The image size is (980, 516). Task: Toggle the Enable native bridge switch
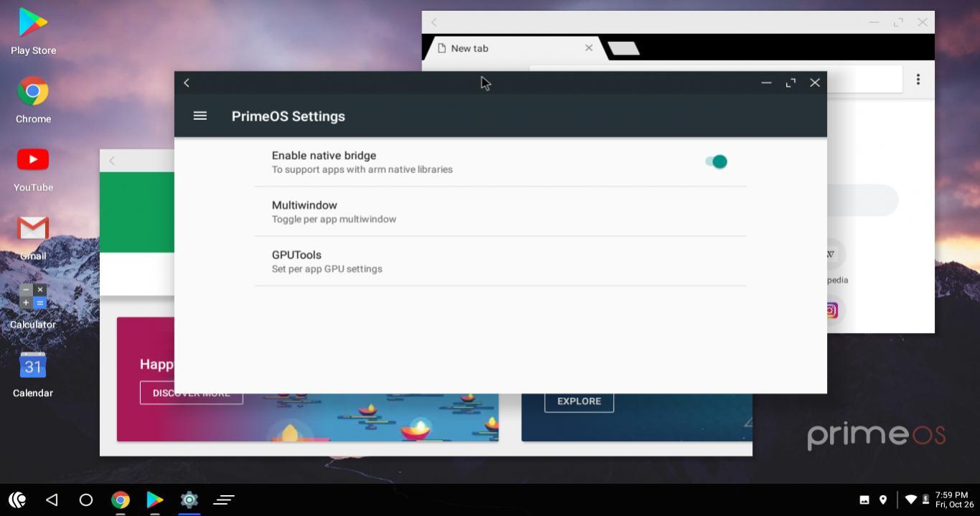click(x=716, y=162)
